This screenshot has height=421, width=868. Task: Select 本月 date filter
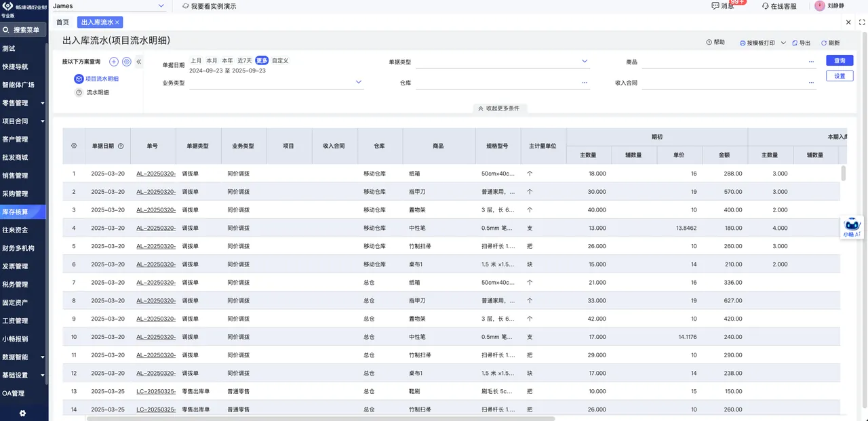(x=212, y=60)
